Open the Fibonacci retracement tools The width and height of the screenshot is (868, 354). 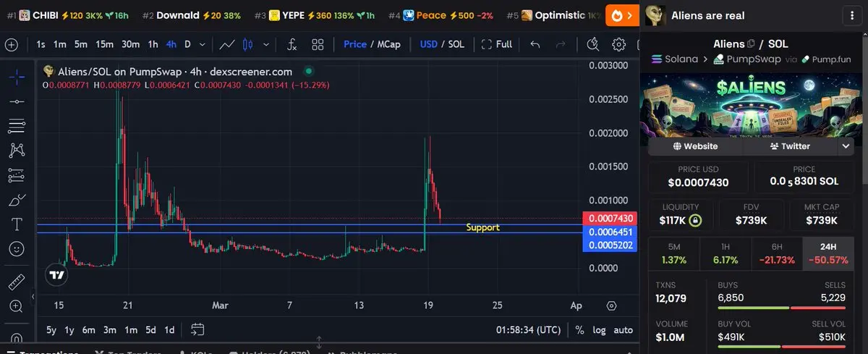pos(16,126)
